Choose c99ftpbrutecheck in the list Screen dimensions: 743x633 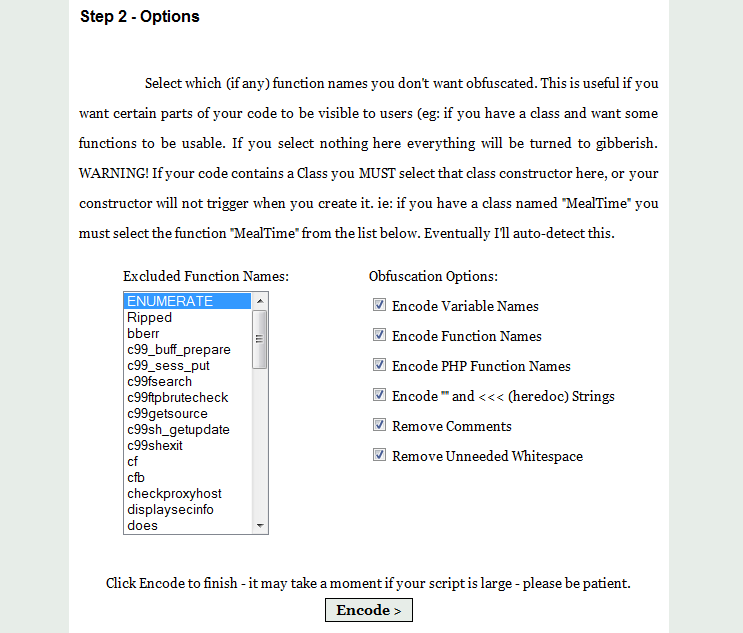tap(187, 398)
